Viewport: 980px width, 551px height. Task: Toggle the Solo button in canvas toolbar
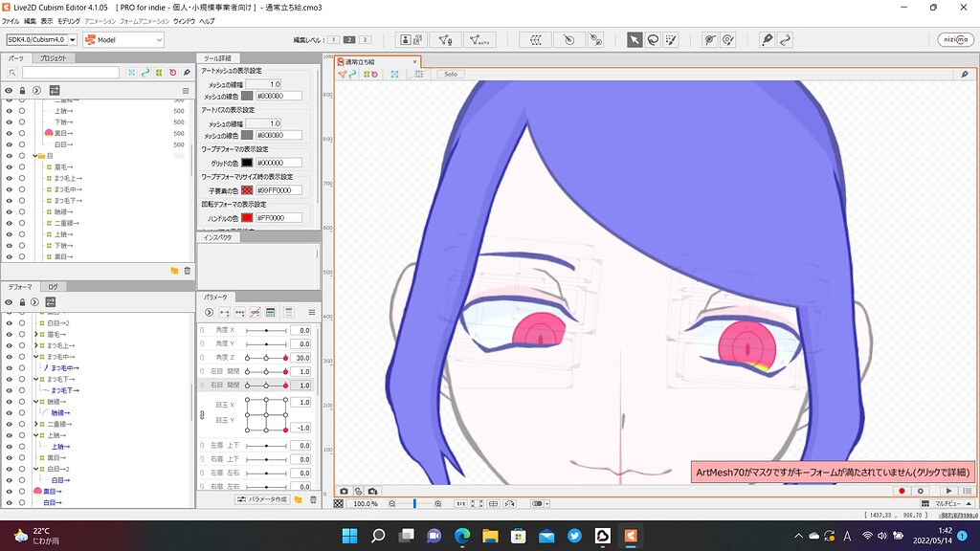450,74
